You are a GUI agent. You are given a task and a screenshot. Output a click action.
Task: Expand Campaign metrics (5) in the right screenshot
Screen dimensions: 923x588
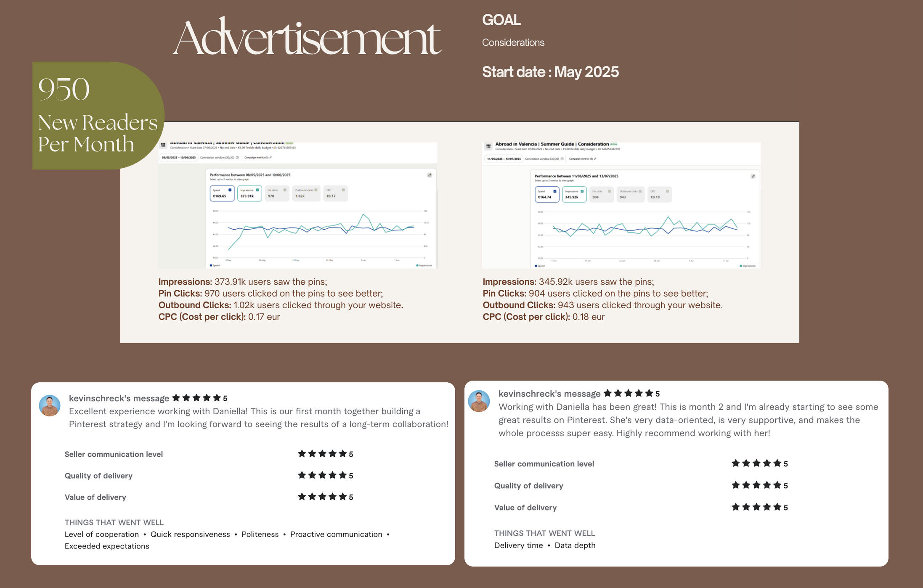coord(582,159)
